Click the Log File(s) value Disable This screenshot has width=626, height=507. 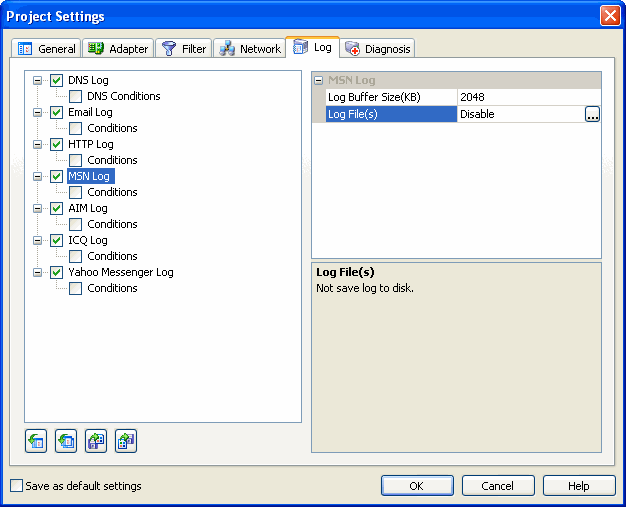(521, 114)
